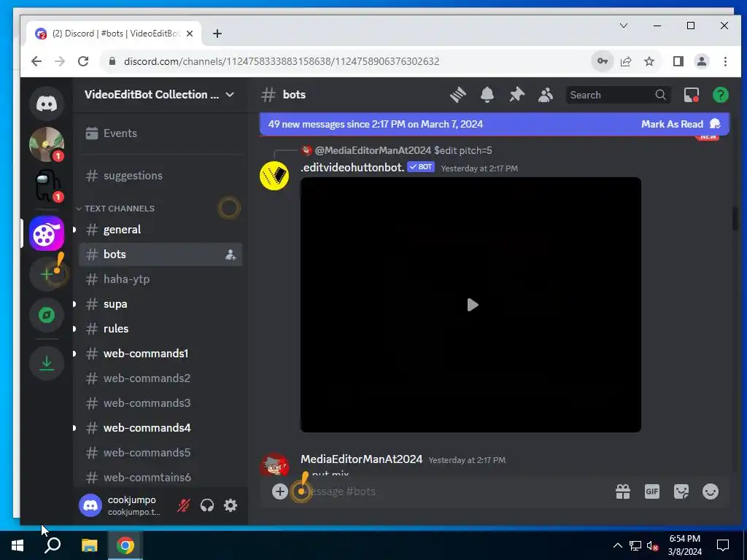Click the .editvideohuttonbot. username

pos(352,167)
